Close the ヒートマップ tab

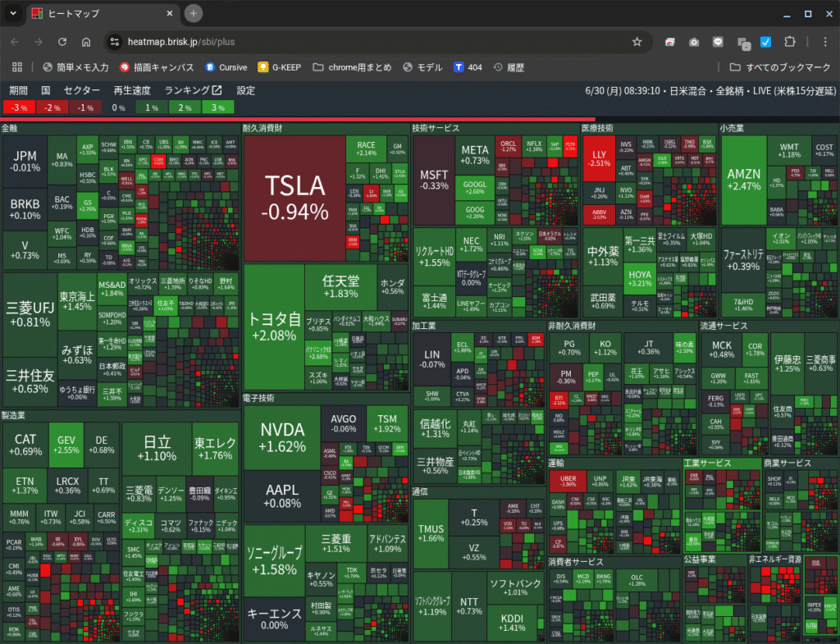[x=169, y=13]
